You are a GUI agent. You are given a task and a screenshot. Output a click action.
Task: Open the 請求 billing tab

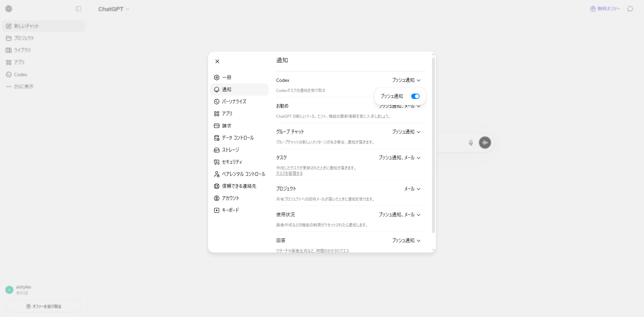coord(239,126)
